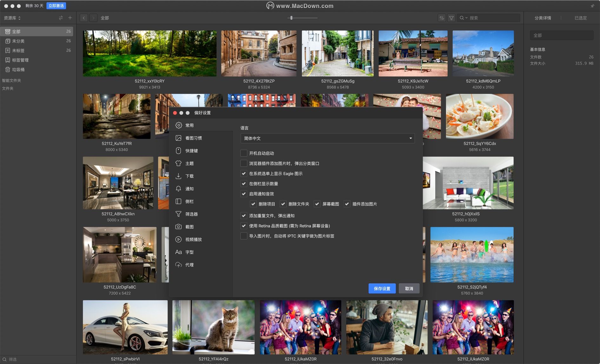This screenshot has height=364, width=600.
Task: Click the filter funnel icon in toolbar
Action: pyautogui.click(x=451, y=18)
